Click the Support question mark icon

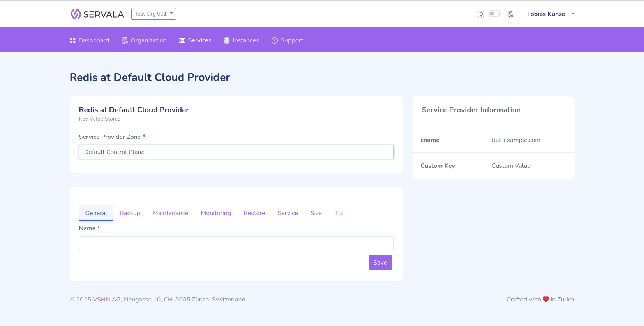(275, 40)
